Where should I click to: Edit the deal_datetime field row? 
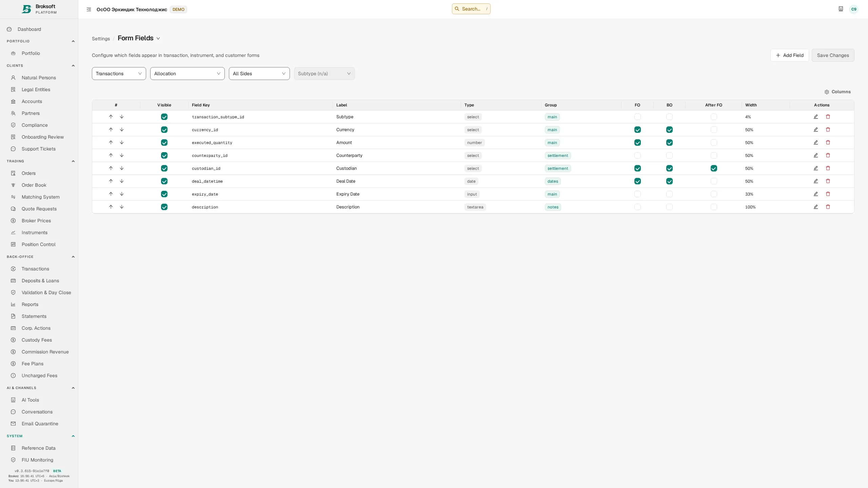click(x=815, y=181)
